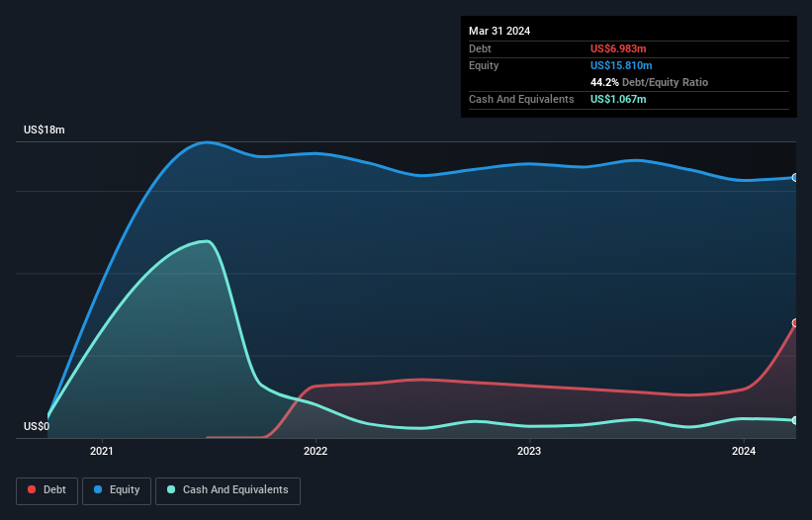Toggle Cash And Equivalents legend button
This screenshot has width=812, height=520.
227,490
